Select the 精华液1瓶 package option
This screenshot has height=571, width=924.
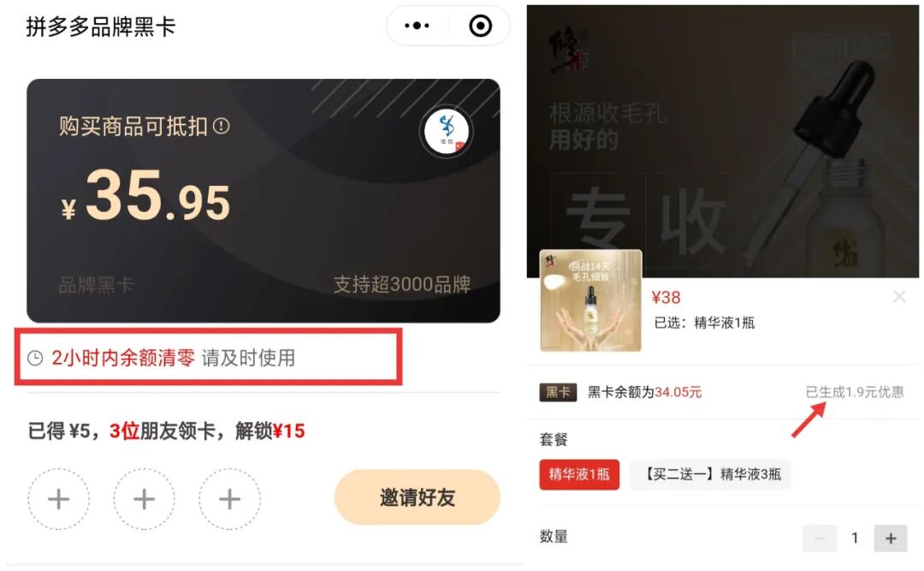(579, 474)
